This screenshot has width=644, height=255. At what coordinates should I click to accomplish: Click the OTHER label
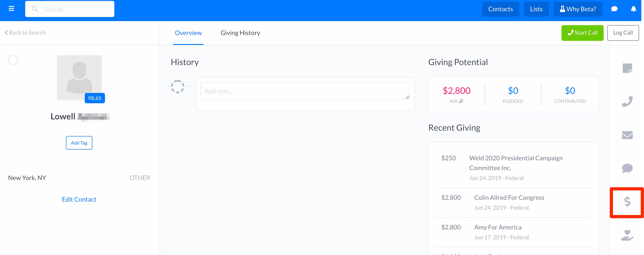(x=139, y=178)
